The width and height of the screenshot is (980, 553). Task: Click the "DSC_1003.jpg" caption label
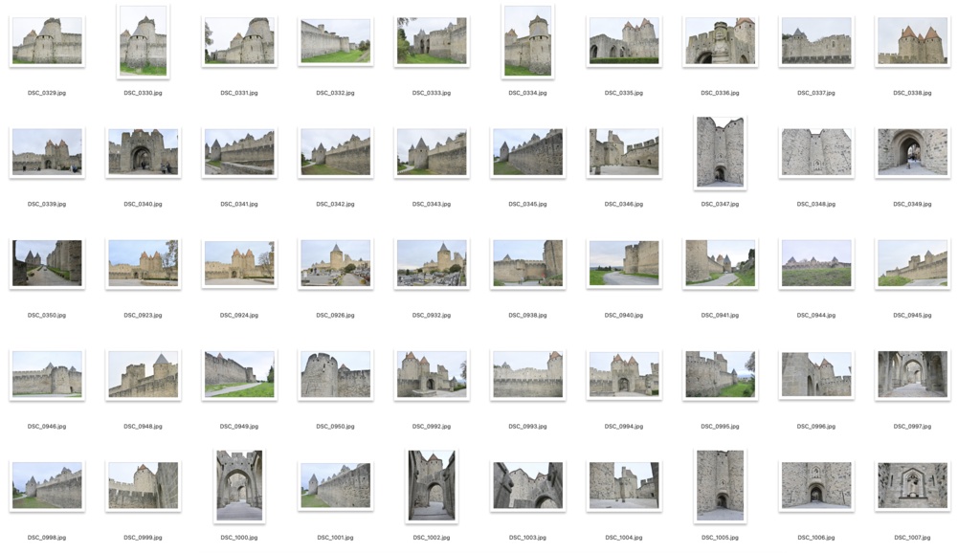[x=528, y=538]
